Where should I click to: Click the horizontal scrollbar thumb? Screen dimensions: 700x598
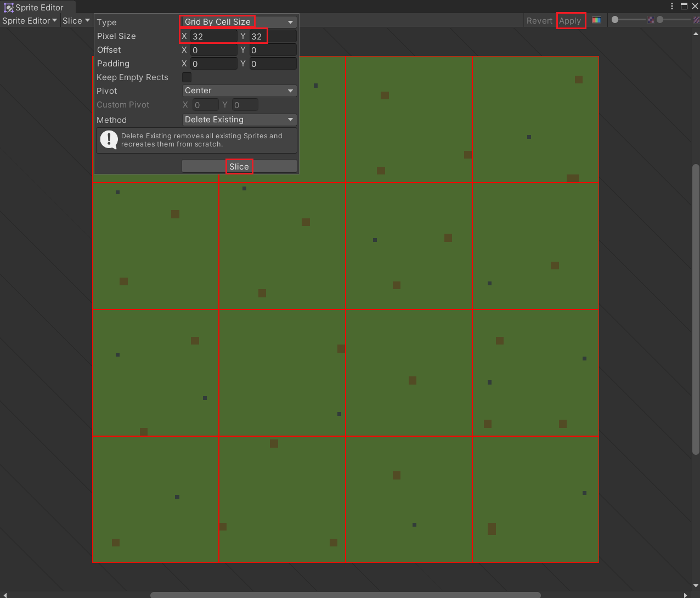346,595
